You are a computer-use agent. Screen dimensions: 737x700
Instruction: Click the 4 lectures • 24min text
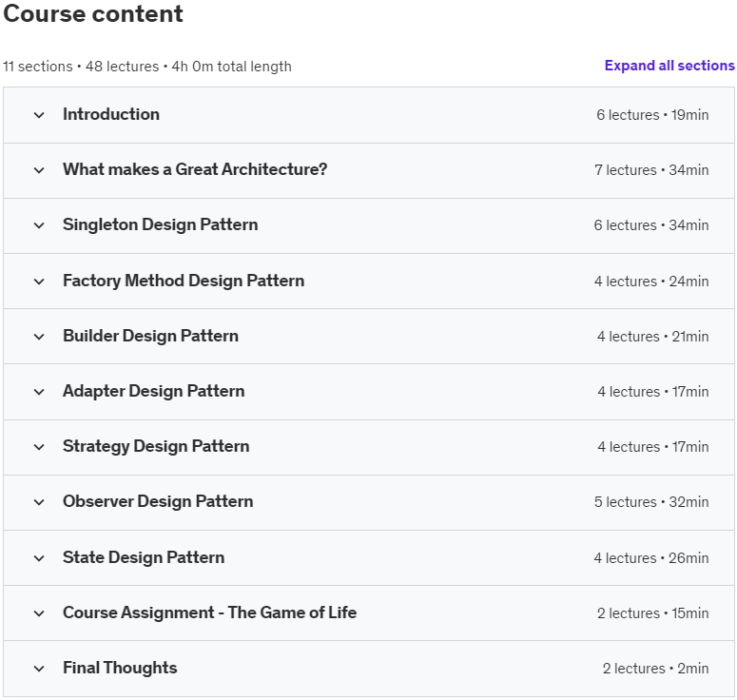pyautogui.click(x=651, y=282)
